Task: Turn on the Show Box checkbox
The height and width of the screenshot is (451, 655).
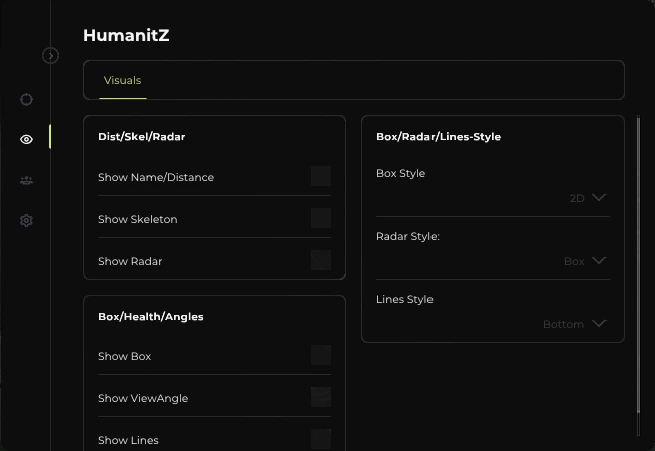Action: [x=321, y=355]
